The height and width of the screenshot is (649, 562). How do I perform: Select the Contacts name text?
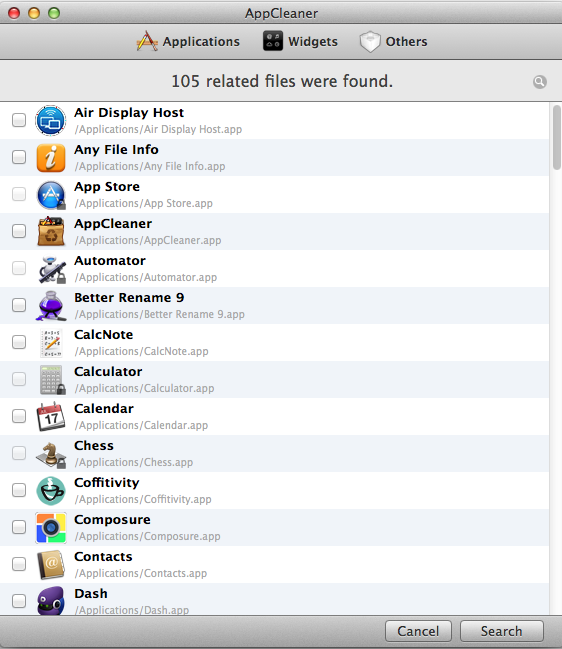coord(103,557)
